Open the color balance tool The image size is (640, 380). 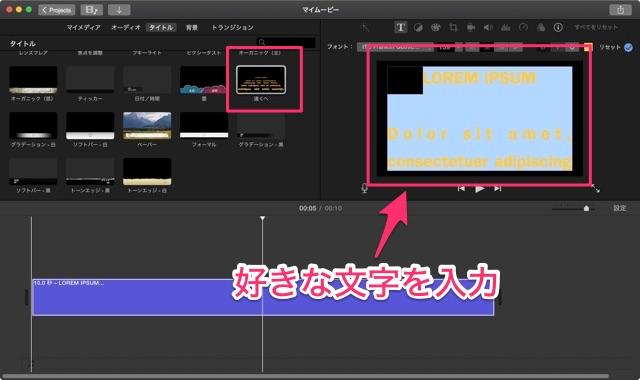[418, 27]
